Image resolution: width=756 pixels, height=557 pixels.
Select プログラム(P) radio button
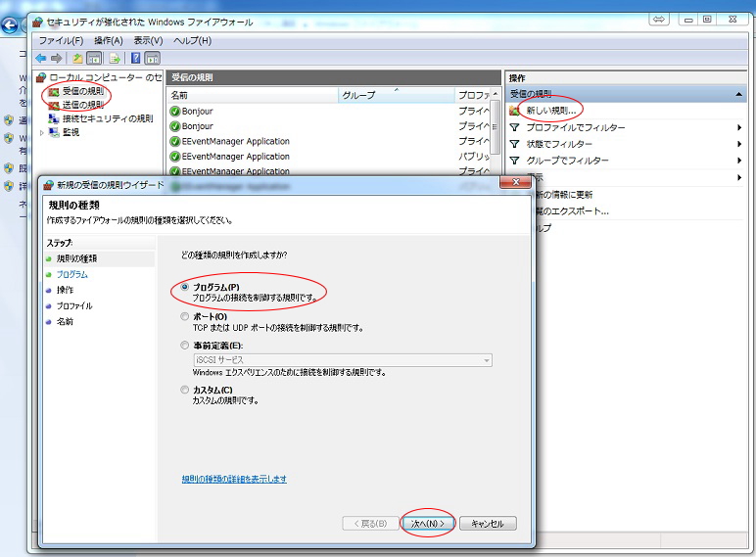point(185,287)
